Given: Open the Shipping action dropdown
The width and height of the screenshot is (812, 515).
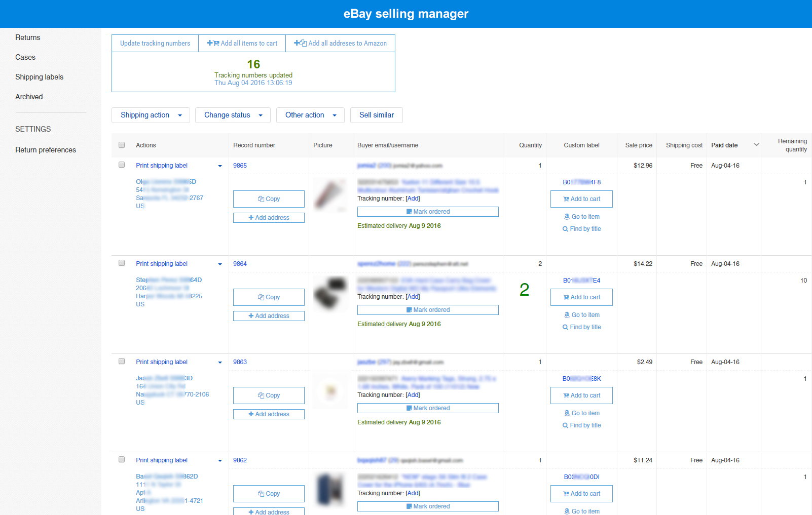Looking at the screenshot, I should click(x=151, y=115).
